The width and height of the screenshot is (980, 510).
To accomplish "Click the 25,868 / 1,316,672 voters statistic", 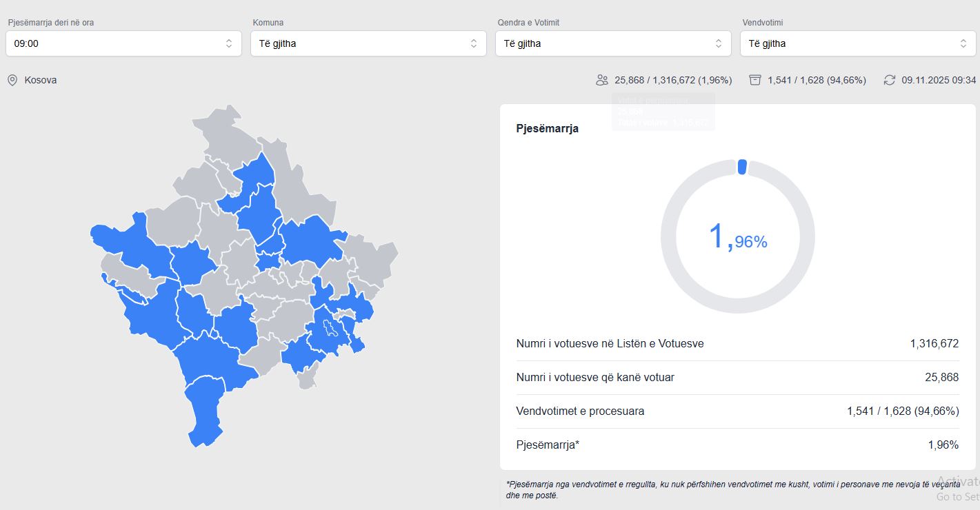I will pyautogui.click(x=672, y=80).
